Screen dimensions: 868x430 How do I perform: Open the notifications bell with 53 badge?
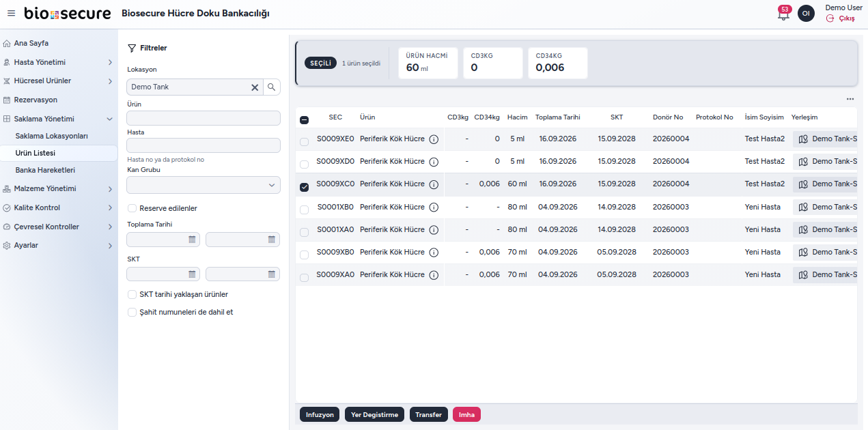pos(783,14)
